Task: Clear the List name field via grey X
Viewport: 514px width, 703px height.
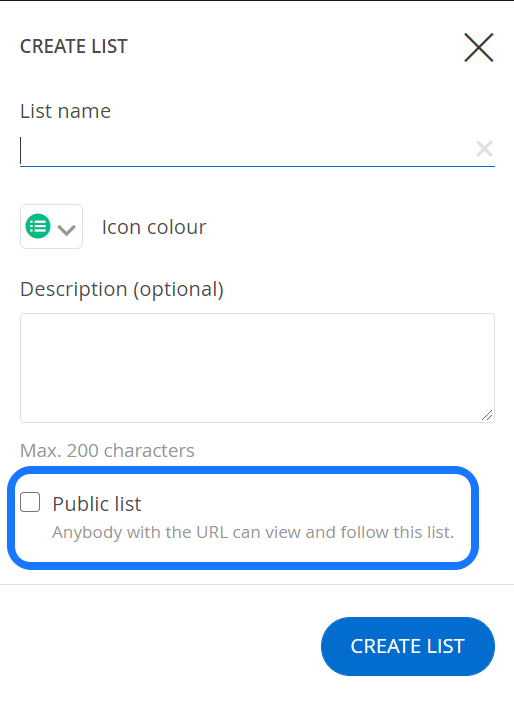Action: (484, 149)
